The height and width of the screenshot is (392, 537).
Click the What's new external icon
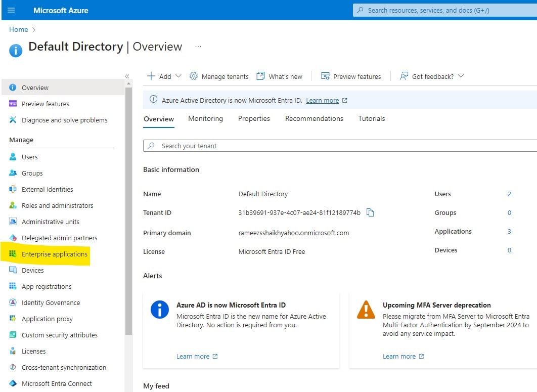point(260,76)
